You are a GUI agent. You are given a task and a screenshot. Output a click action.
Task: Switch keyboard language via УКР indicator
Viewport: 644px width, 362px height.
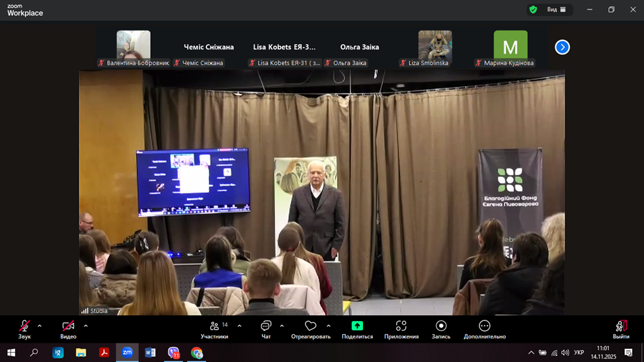click(x=579, y=353)
